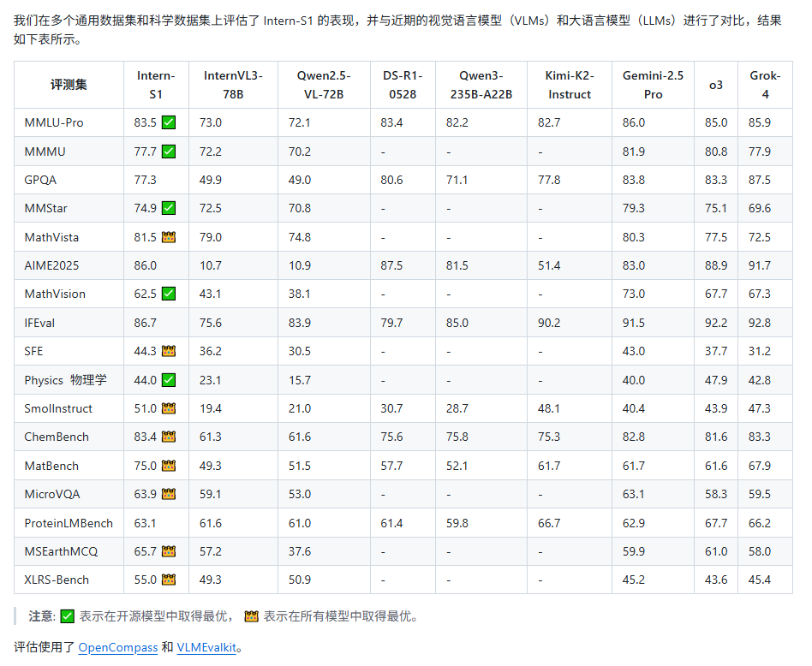Select the MMStar row label
Screen dimensions: 812x666
[x=45, y=208]
